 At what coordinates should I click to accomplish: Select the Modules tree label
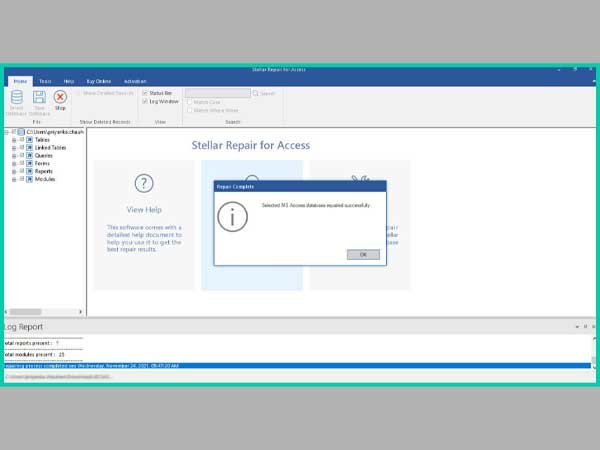(x=45, y=179)
